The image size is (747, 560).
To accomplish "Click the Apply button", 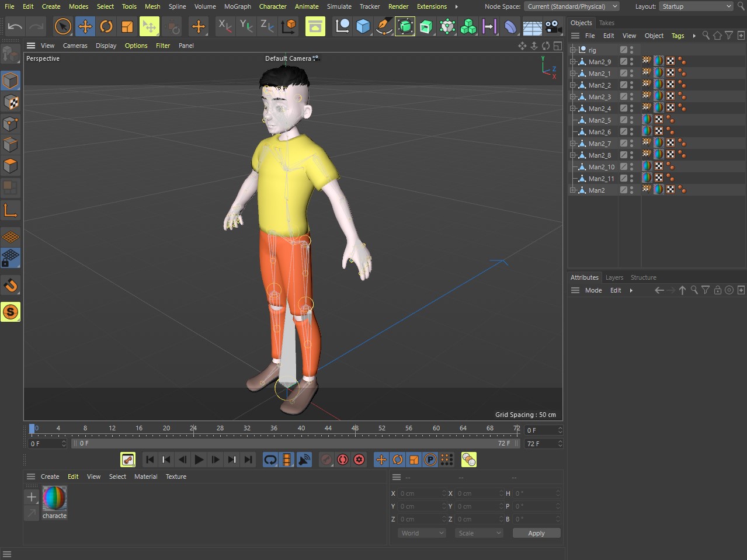I will (x=536, y=533).
